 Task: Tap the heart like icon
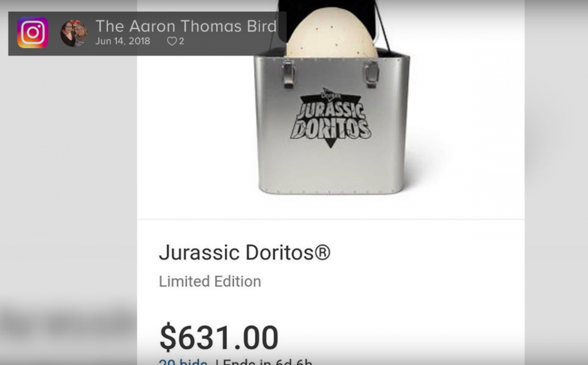tap(171, 42)
